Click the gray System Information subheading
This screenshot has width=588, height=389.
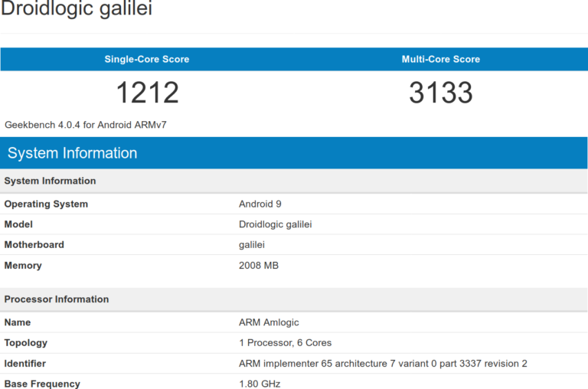tap(50, 181)
